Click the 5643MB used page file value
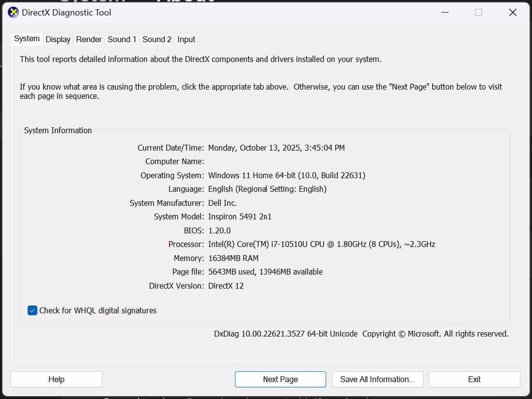The image size is (532, 399). pyautogui.click(x=266, y=272)
